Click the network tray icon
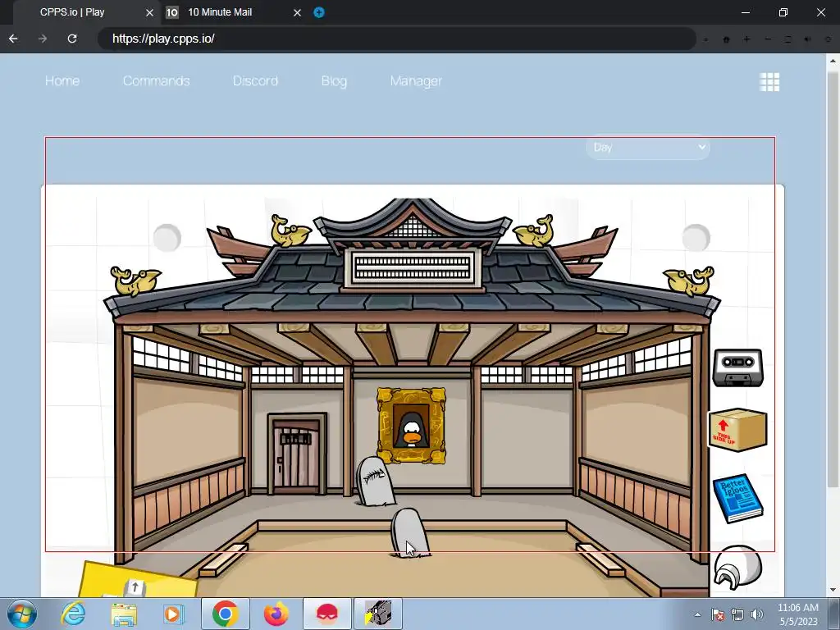840x630 pixels. [737, 614]
